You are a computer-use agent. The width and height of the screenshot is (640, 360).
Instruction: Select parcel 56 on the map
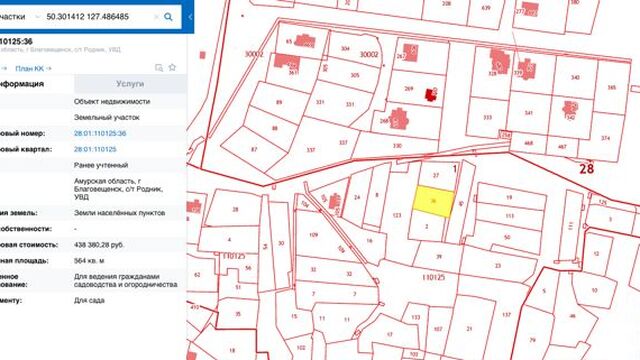248,268
